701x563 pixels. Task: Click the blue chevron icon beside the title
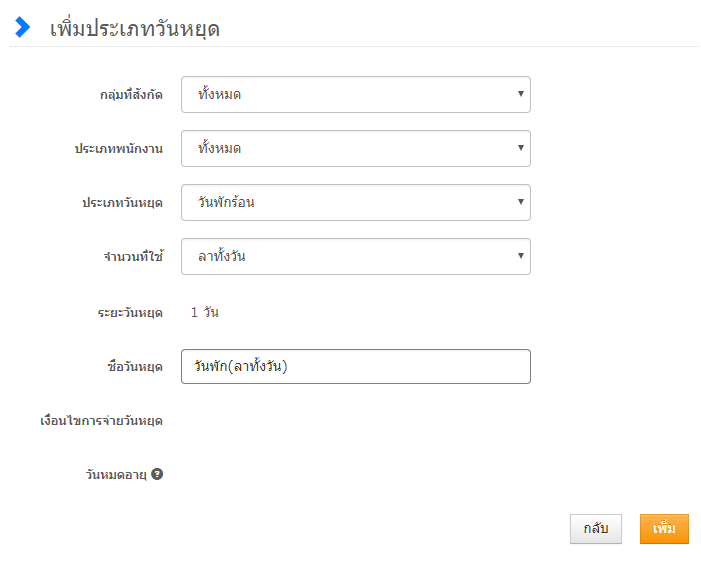23,27
